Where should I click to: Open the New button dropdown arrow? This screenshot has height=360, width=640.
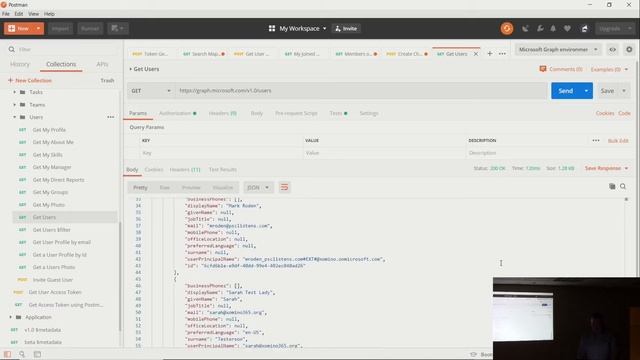[38, 29]
